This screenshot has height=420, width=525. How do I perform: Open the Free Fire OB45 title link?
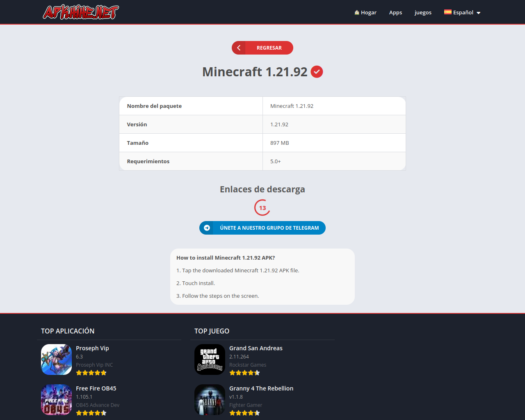click(x=96, y=388)
